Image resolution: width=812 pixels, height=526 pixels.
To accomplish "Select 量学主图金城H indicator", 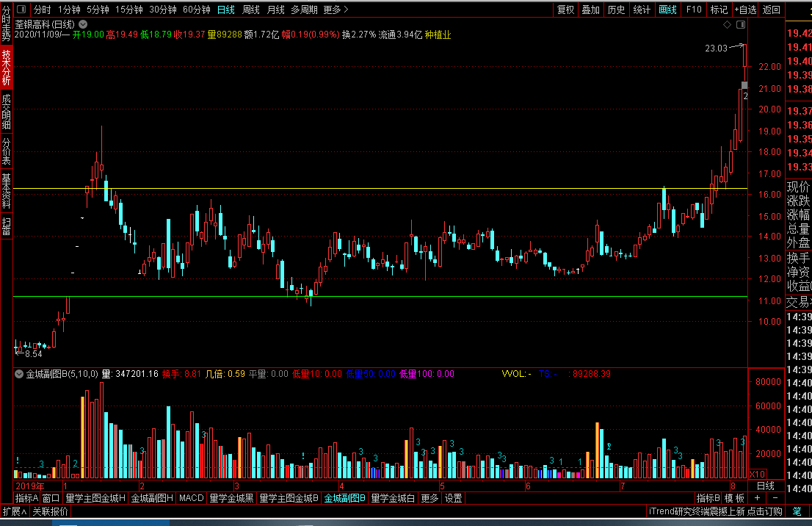I will [95, 499].
